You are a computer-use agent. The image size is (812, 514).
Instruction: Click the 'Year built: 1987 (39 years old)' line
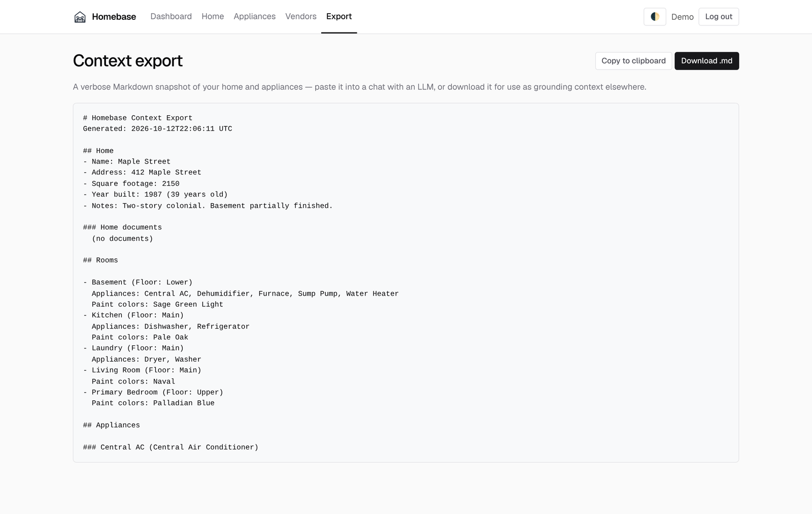click(x=155, y=195)
